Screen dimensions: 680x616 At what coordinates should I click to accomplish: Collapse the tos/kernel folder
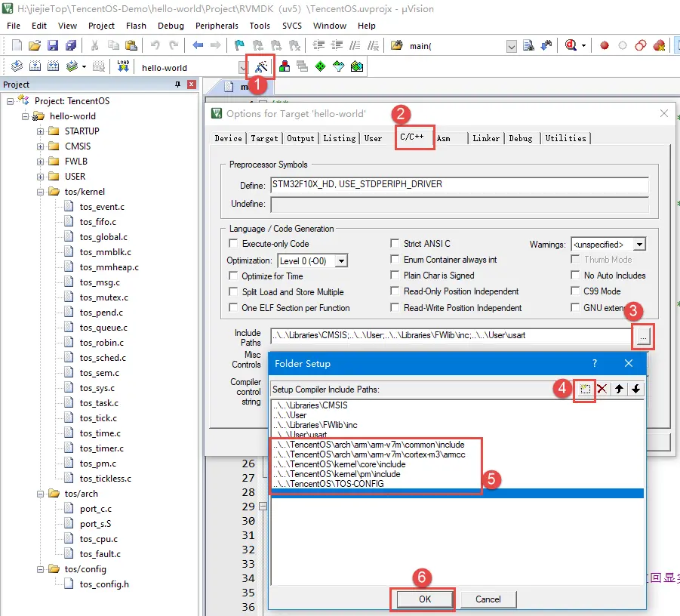40,192
